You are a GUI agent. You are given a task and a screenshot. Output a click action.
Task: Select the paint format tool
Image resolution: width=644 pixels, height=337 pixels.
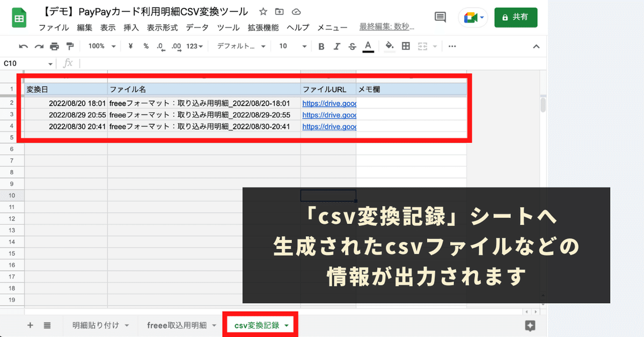pos(70,46)
